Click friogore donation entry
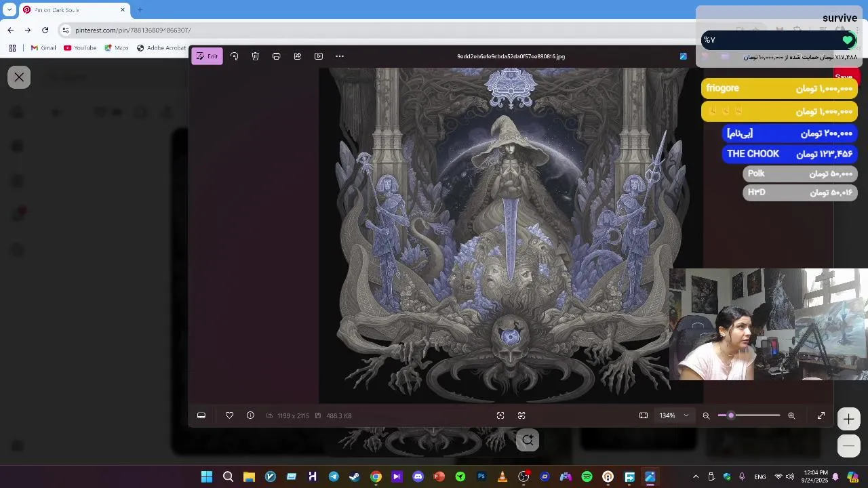Screen dimensions: 868x488 779,89
